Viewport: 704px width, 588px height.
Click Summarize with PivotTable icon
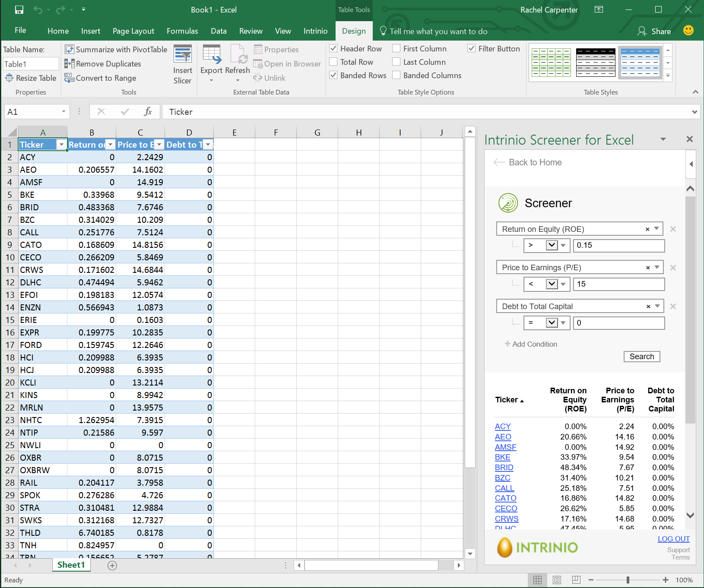[x=69, y=49]
